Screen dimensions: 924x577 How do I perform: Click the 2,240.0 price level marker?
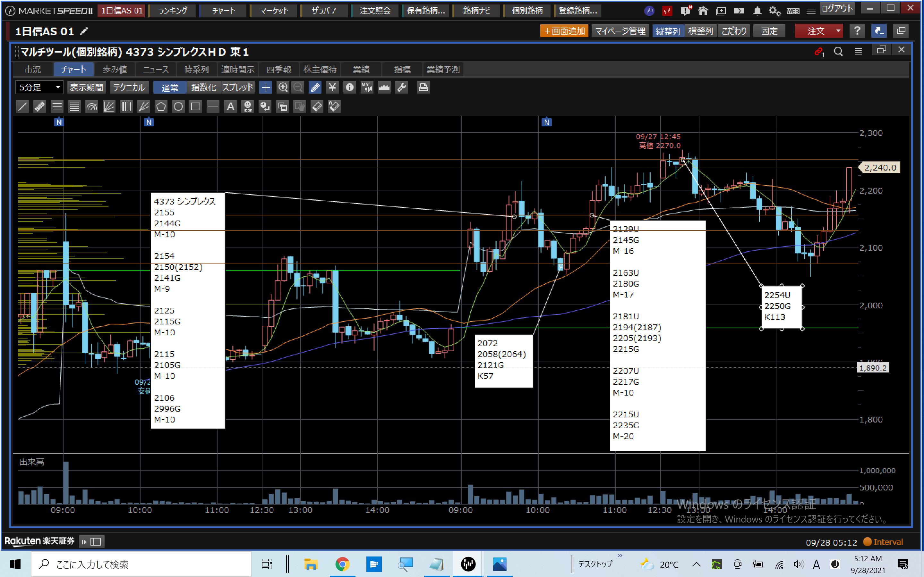pos(880,168)
